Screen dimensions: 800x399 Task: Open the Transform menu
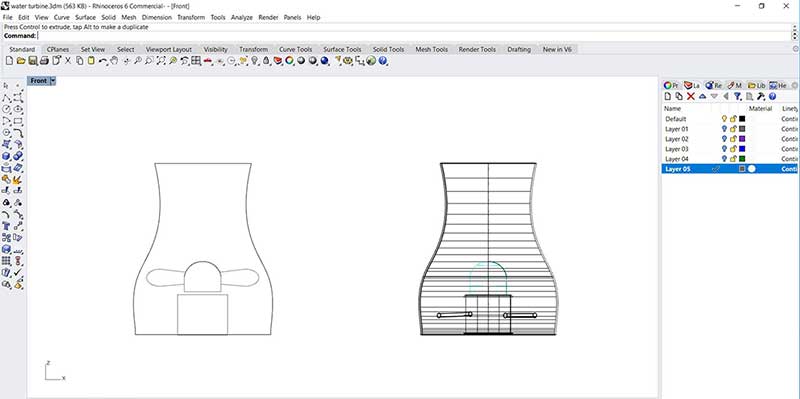(191, 17)
